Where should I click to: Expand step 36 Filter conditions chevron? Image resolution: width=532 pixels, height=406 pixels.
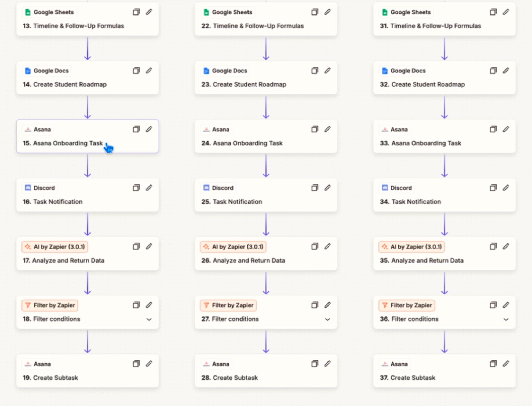[506, 319]
